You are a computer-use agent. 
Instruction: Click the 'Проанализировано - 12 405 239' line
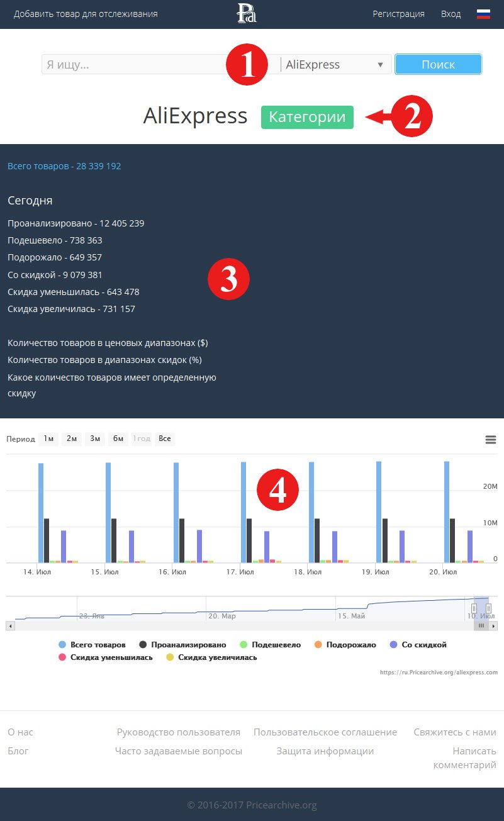pyautogui.click(x=76, y=223)
